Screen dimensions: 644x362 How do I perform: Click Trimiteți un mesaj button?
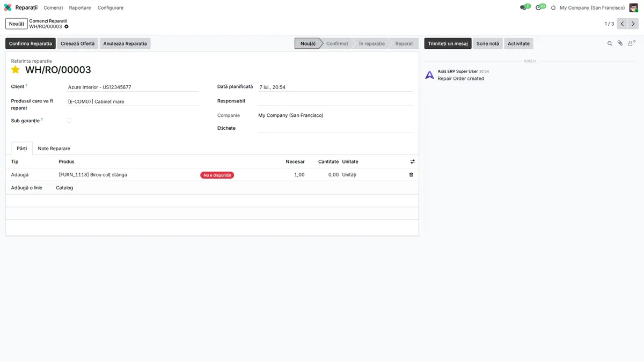tap(448, 43)
